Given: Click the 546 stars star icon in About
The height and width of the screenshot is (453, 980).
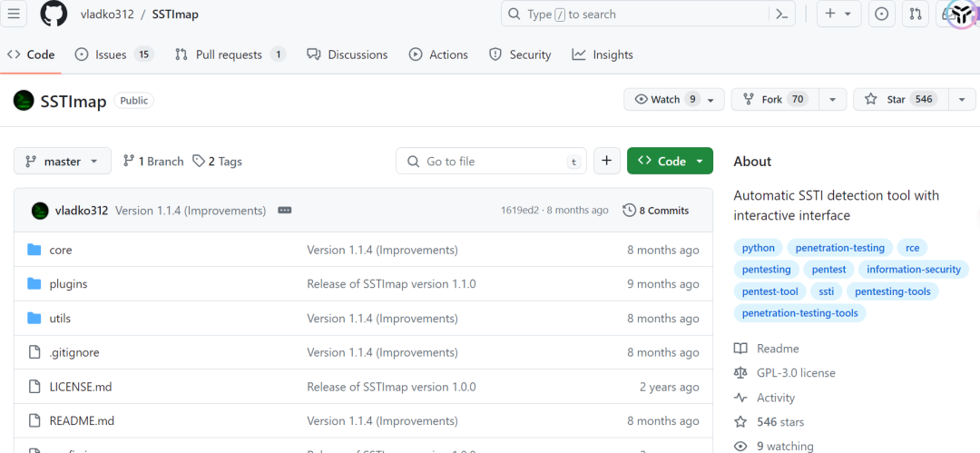Looking at the screenshot, I should coord(740,422).
